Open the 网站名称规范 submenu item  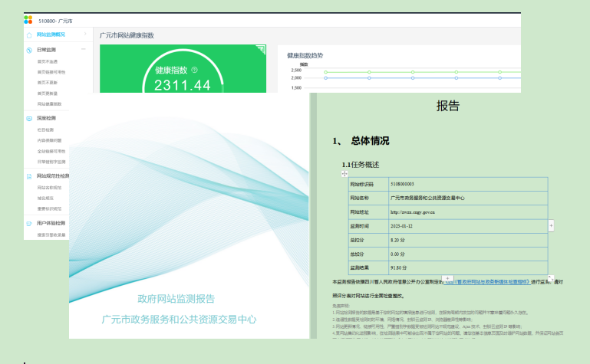point(49,188)
